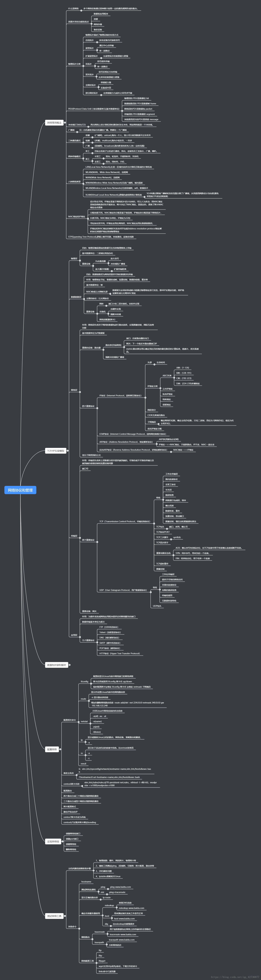
Task: Select the 网络配置工具 node
Action: (87, 961)
